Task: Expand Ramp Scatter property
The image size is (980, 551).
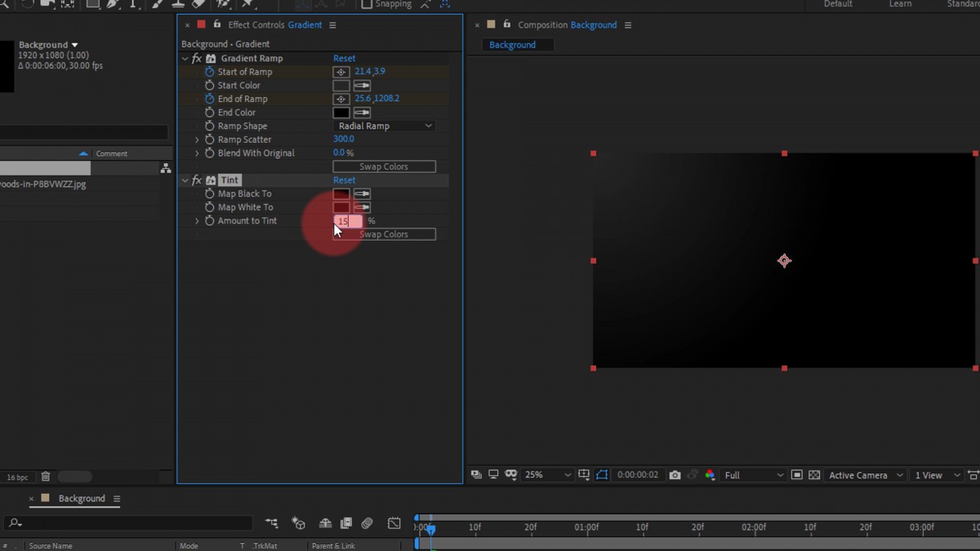Action: tap(197, 140)
